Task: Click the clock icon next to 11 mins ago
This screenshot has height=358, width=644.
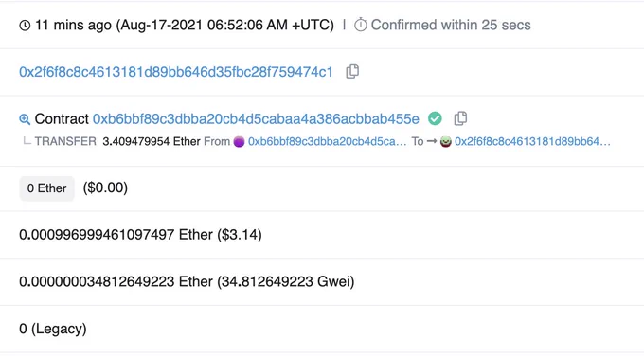Action: point(25,26)
